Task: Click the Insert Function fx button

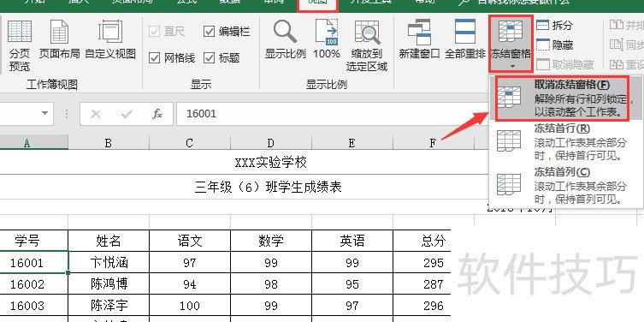Action: (157, 114)
